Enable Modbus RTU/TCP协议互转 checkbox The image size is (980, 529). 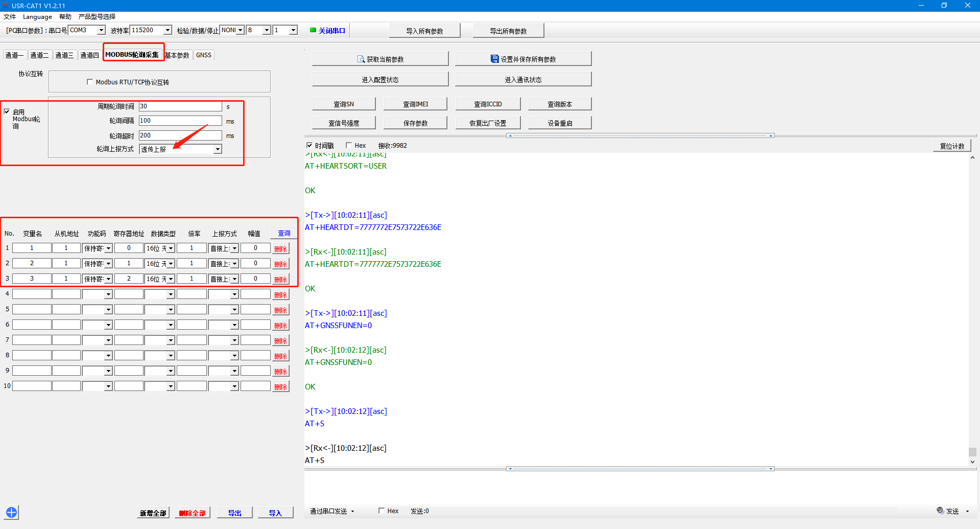[90, 82]
